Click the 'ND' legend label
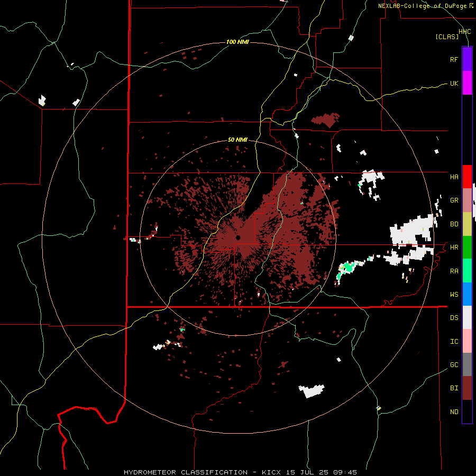476x476 pixels. tap(454, 411)
